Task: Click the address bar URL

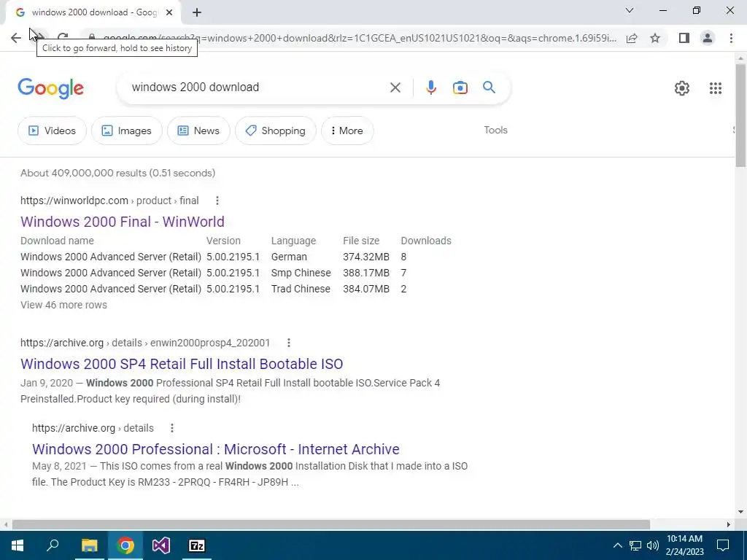Action: click(x=360, y=38)
